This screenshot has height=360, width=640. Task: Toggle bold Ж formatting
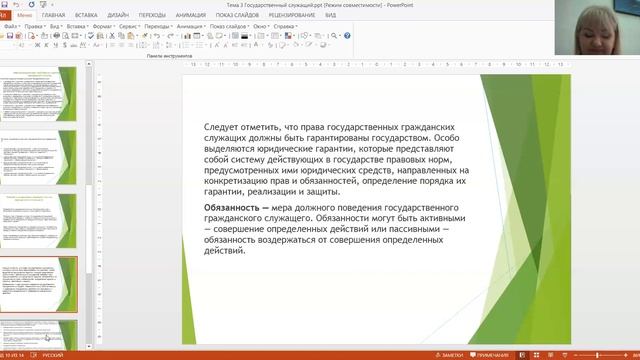click(37, 45)
